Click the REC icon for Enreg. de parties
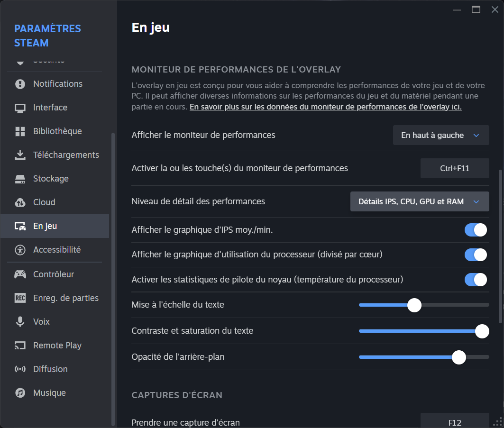The height and width of the screenshot is (428, 504). click(20, 298)
